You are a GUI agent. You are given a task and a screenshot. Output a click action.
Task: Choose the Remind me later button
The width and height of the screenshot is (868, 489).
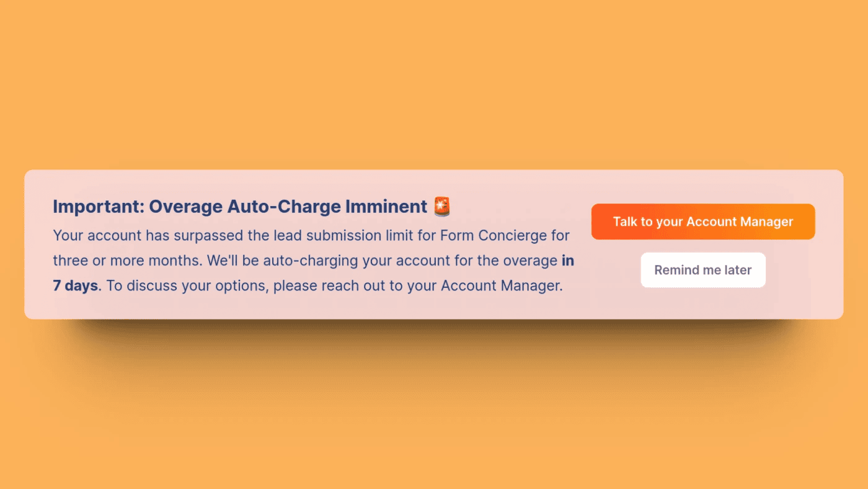(703, 270)
